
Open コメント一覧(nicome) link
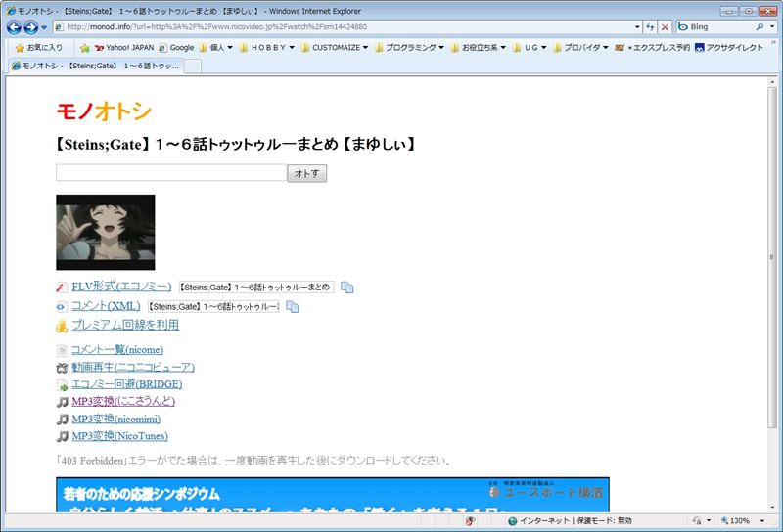pos(117,350)
